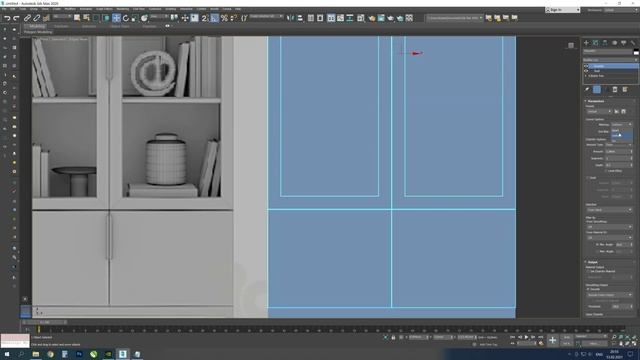Click the Go to End playback button
This screenshot has height=360, width=640.
(540, 337)
